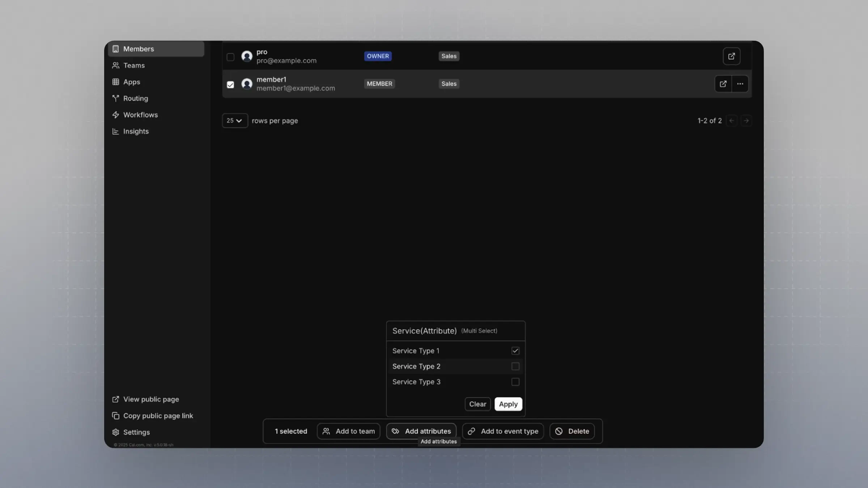Viewport: 868px width, 488px height.
Task: Check Service Type 2 option
Action: [515, 367]
